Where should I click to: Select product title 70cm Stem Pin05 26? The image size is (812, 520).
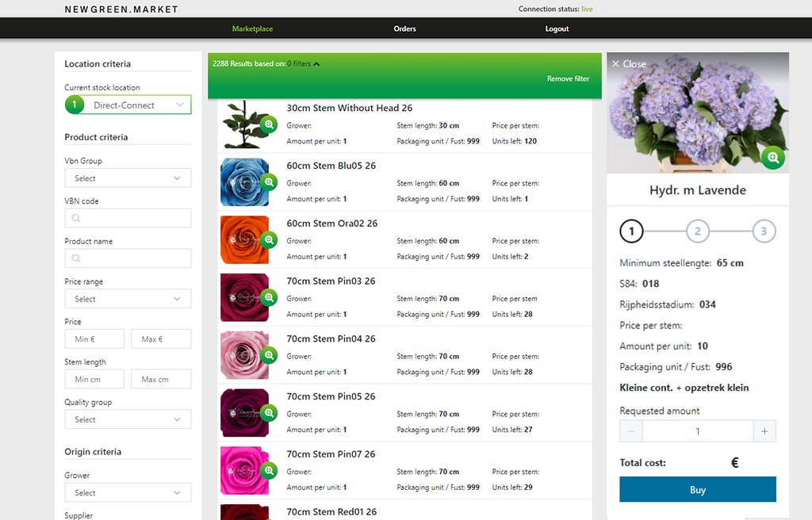[331, 396]
